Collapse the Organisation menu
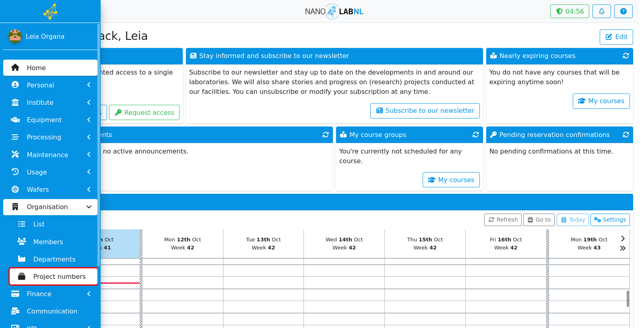Viewport: 644px width, 328px height. click(x=50, y=207)
